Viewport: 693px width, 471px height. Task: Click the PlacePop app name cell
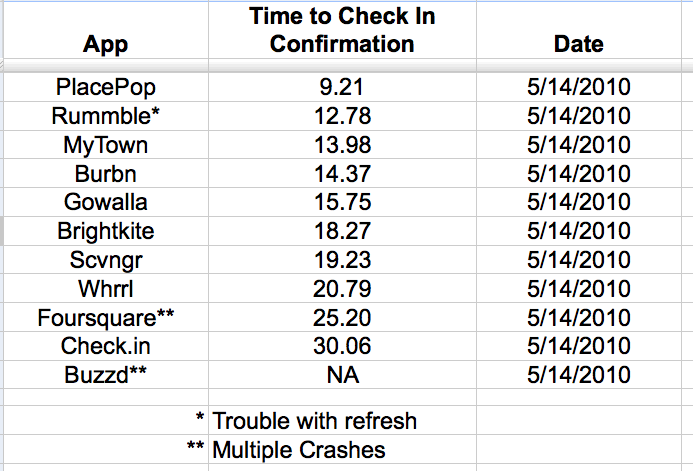click(x=106, y=87)
